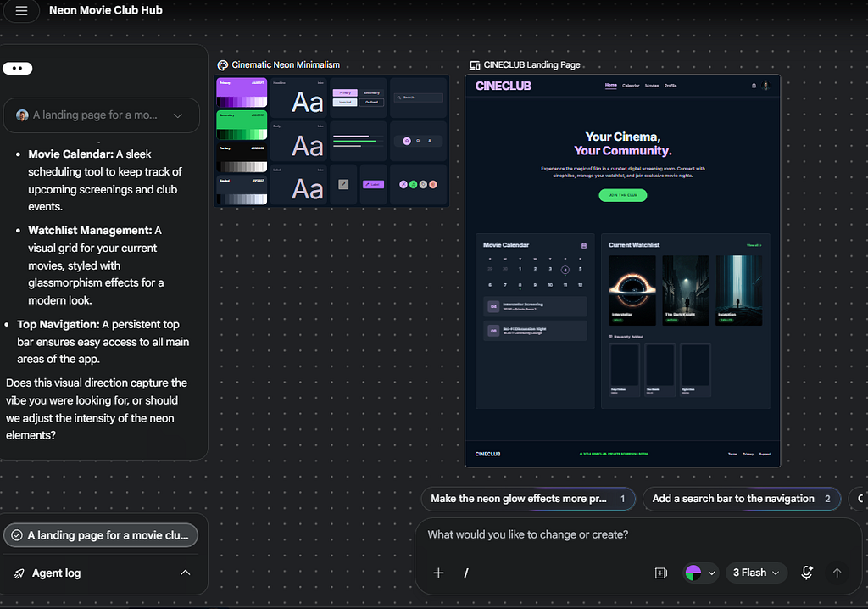Image resolution: width=868 pixels, height=609 pixels.
Task: Click the green round icon button in design system
Action: pyautogui.click(x=413, y=185)
